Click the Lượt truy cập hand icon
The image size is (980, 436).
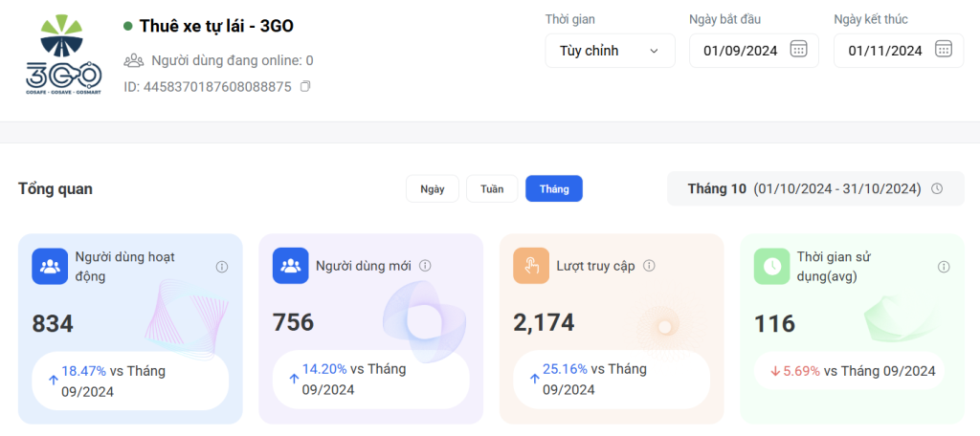coord(531,266)
